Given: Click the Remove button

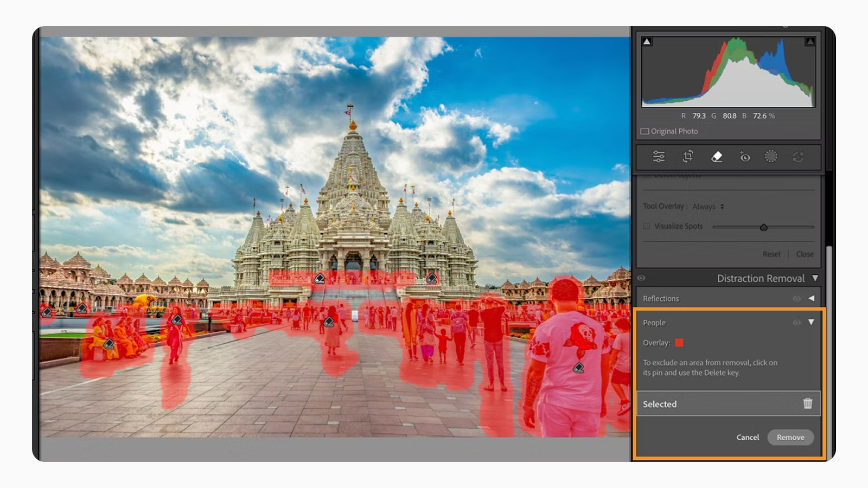Looking at the screenshot, I should click(790, 437).
